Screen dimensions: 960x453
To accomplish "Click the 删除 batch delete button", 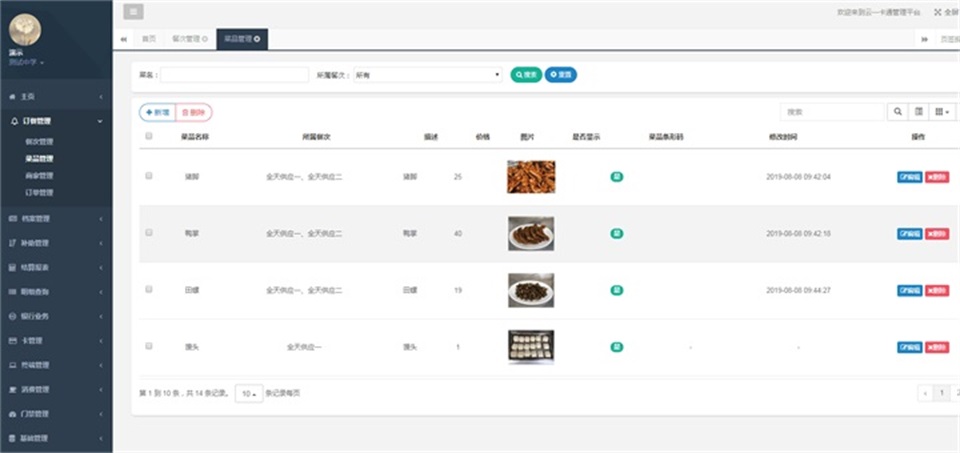I will pyautogui.click(x=194, y=113).
